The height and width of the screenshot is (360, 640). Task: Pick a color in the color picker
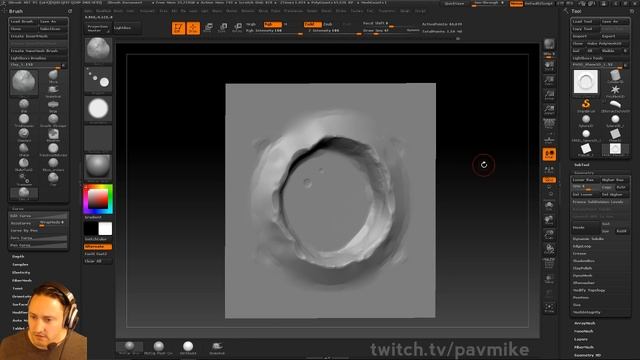click(x=98, y=199)
